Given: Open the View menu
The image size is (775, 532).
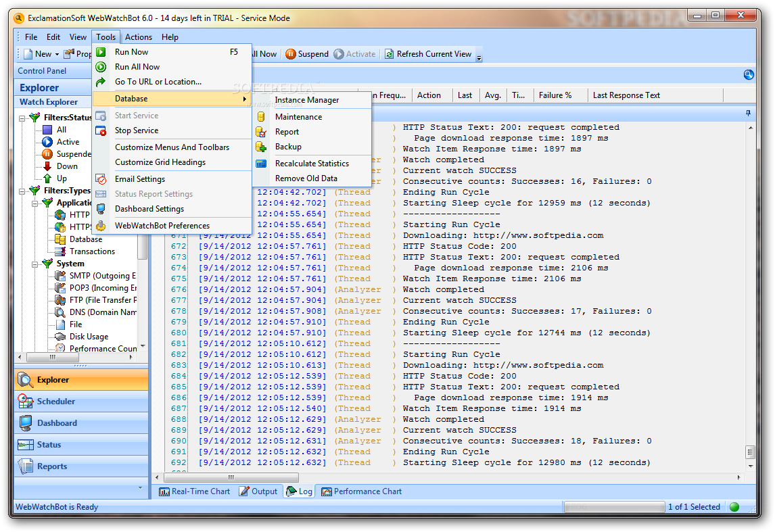Looking at the screenshot, I should 78,37.
